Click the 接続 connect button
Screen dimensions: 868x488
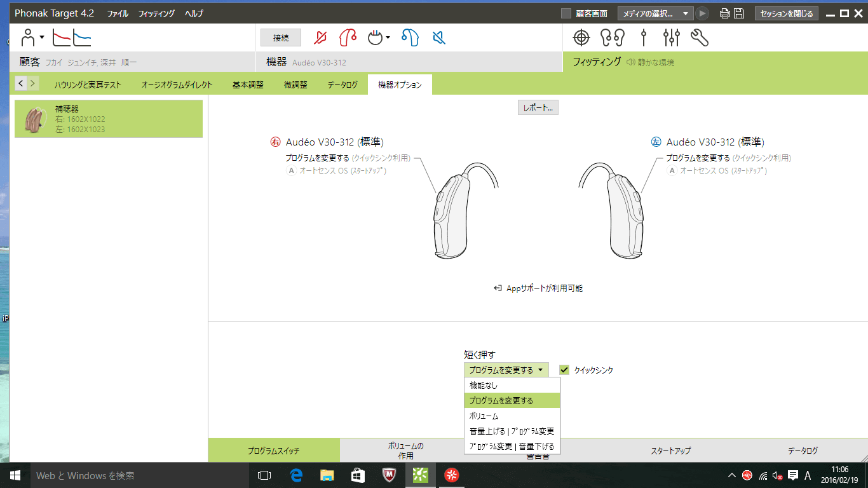click(281, 38)
